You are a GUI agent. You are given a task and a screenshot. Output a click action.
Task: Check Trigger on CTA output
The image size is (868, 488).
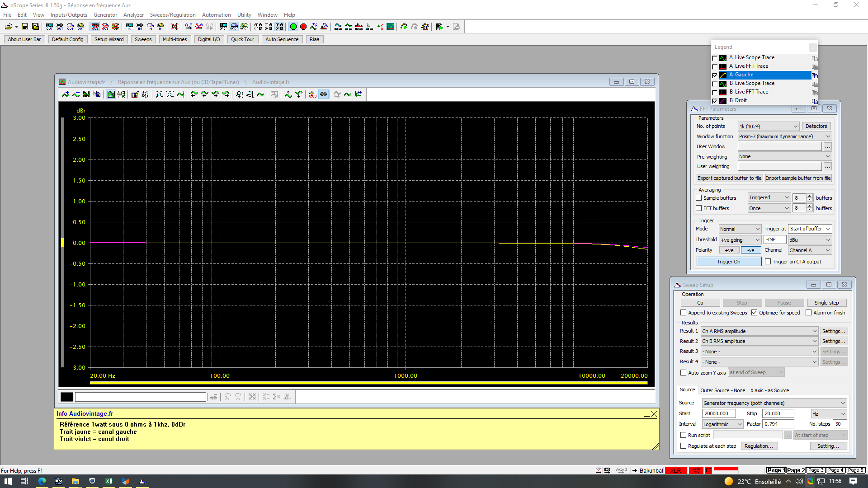tap(768, 262)
